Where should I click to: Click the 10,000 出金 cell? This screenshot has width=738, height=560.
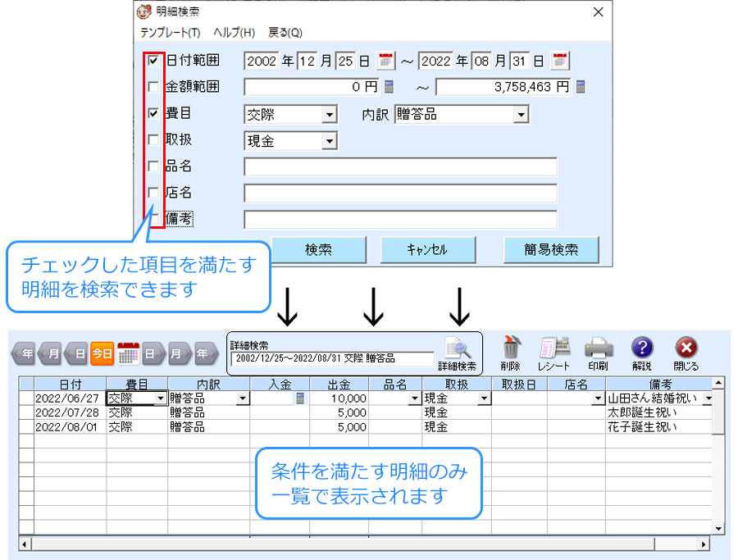[x=339, y=398]
